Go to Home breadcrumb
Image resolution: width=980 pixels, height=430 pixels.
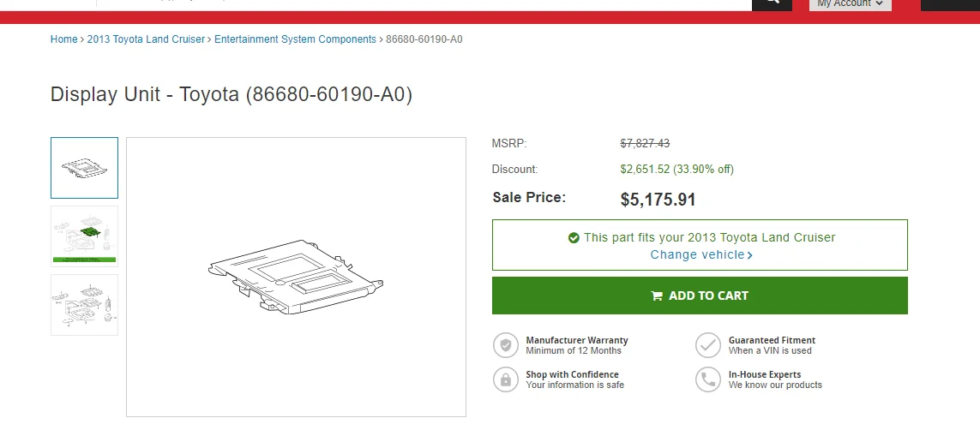click(x=63, y=39)
